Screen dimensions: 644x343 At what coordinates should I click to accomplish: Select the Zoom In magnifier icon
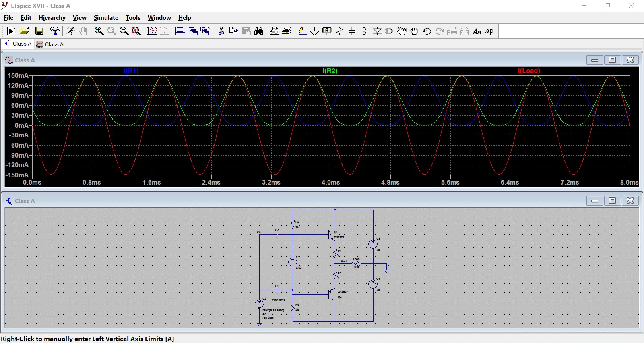(x=99, y=31)
